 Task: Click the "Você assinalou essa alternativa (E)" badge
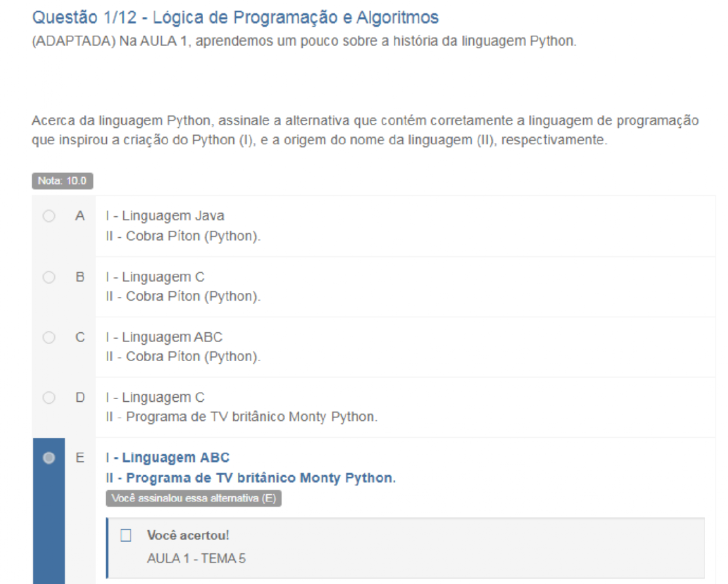pos(193,499)
